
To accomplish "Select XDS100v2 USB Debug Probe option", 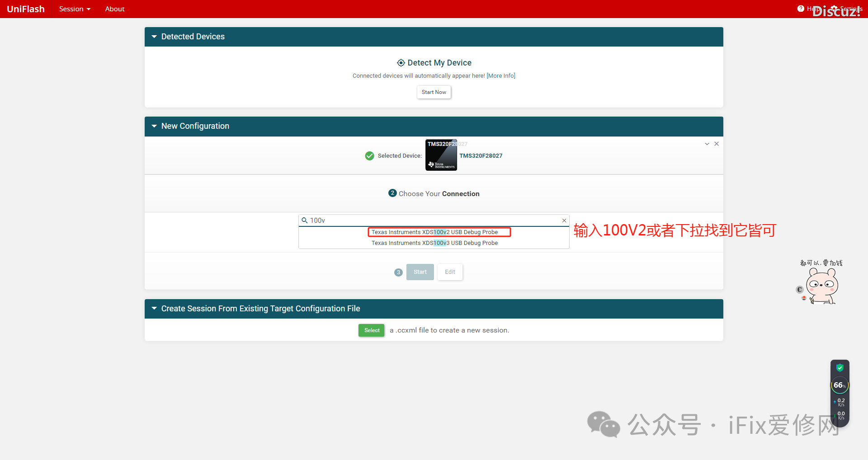I will [x=434, y=232].
